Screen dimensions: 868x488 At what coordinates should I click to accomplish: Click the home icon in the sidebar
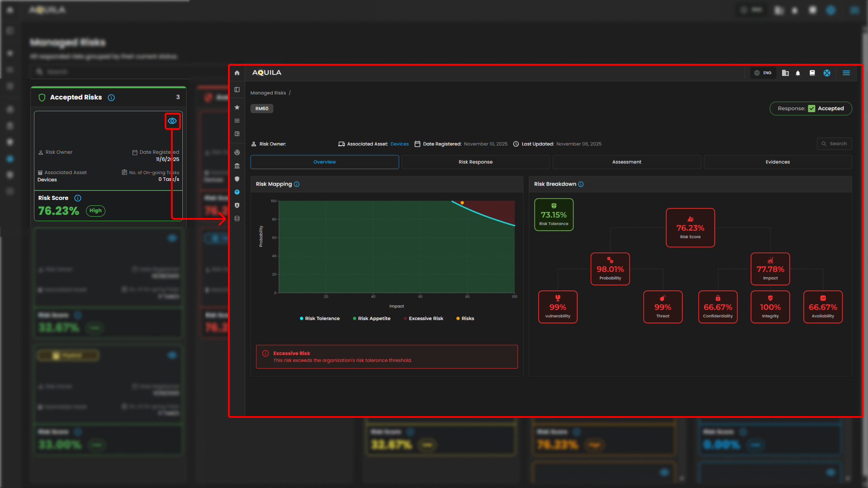(x=237, y=73)
